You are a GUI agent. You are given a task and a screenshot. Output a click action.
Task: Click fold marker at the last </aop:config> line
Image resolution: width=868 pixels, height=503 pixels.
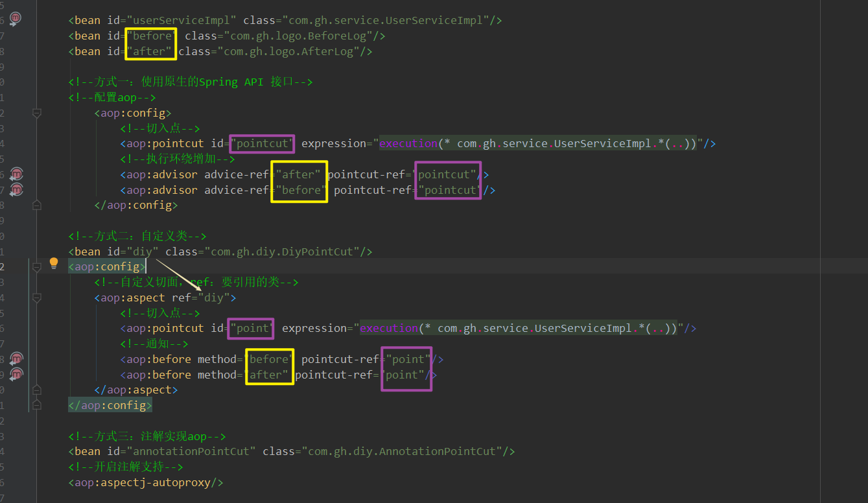point(37,405)
